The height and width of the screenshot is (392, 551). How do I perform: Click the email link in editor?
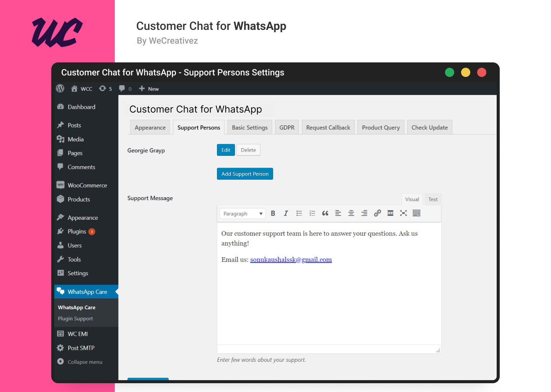tap(291, 260)
